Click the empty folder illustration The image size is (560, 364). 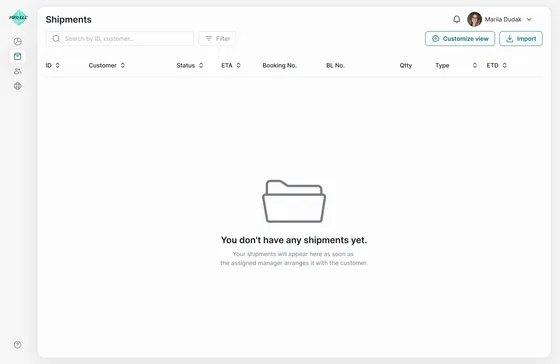(294, 201)
